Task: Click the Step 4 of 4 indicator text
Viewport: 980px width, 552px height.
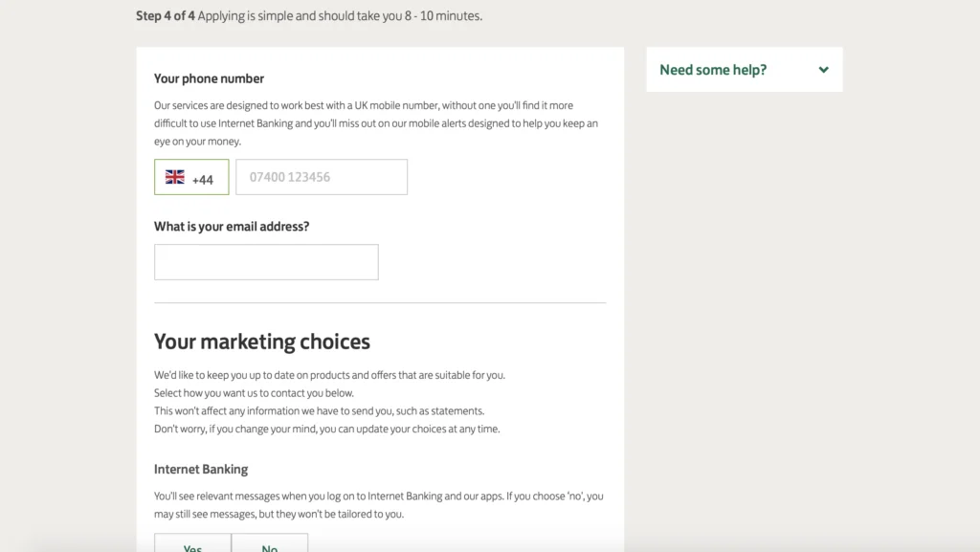Action: pyautogui.click(x=165, y=15)
